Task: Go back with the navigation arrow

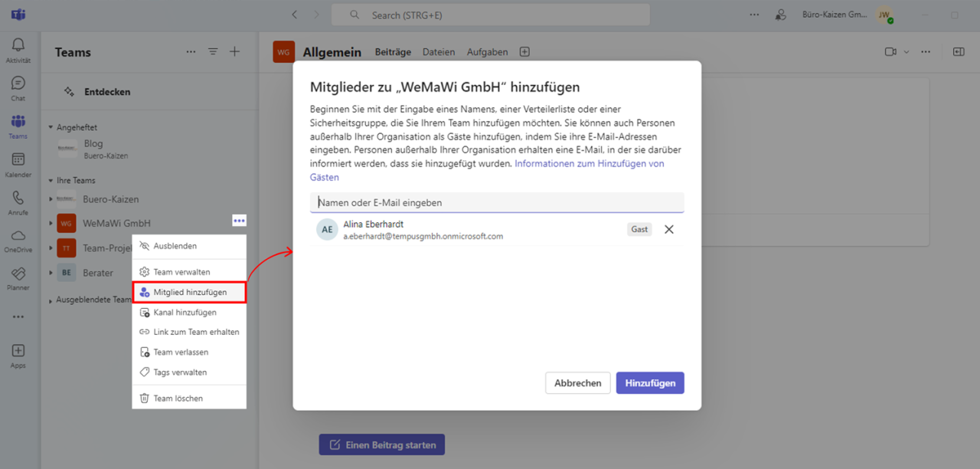Action: (296, 15)
